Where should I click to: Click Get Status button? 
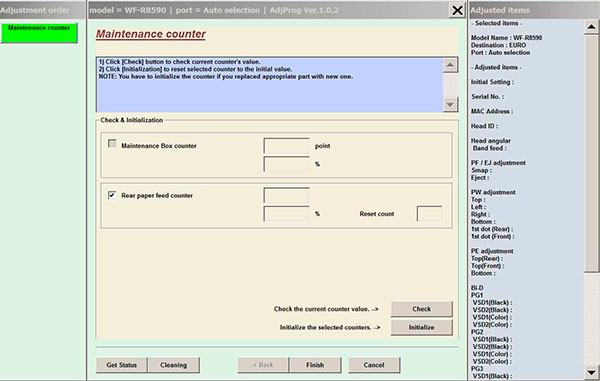click(121, 365)
